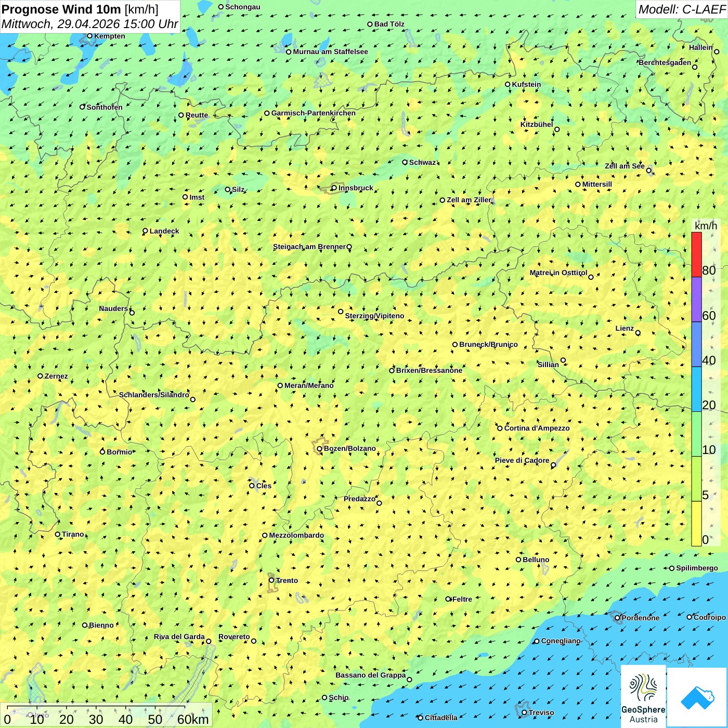Click the Cittadella label
Image resolution: width=728 pixels, height=728 pixels.
[x=441, y=718]
